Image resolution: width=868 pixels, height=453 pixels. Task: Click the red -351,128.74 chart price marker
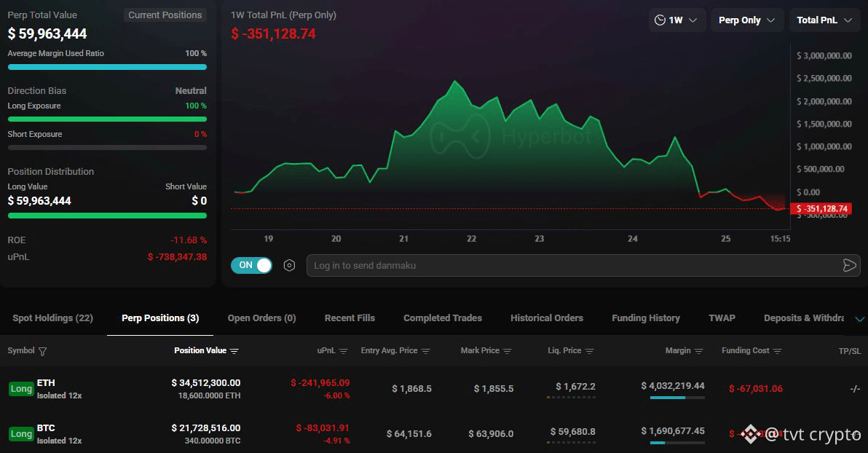tap(821, 209)
